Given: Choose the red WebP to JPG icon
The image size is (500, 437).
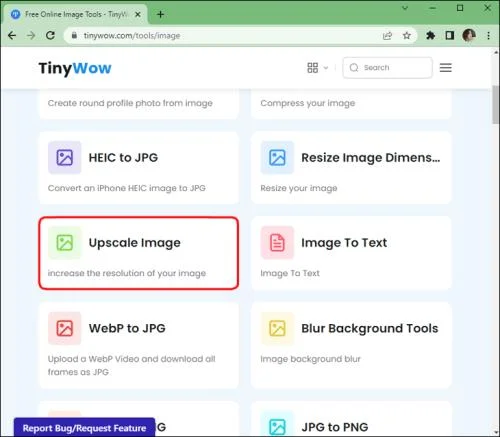Looking at the screenshot, I should (x=65, y=328).
